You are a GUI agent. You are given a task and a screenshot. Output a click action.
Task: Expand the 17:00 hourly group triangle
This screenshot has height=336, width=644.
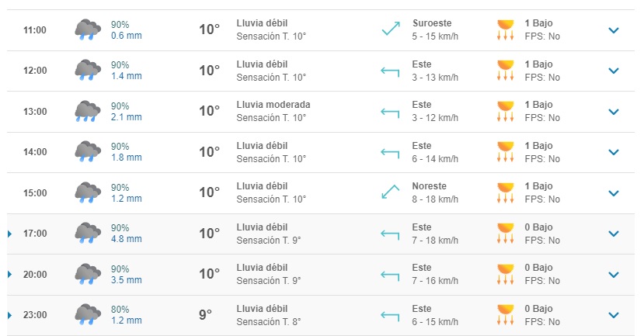(x=9, y=234)
